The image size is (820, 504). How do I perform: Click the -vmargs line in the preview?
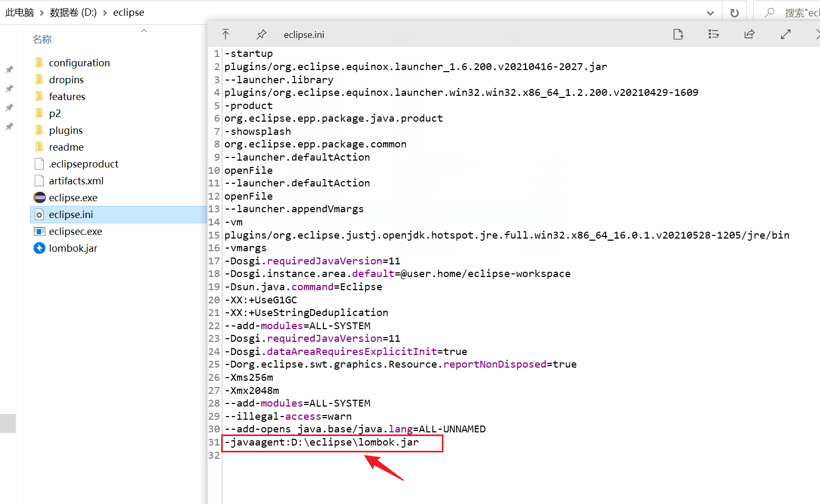click(245, 248)
